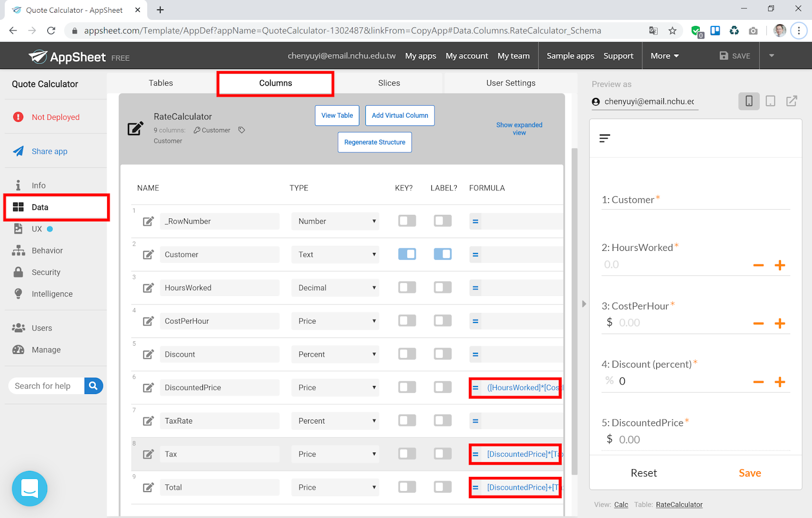This screenshot has height=518, width=812.
Task: Switch to the User Settings tab
Action: 511,83
